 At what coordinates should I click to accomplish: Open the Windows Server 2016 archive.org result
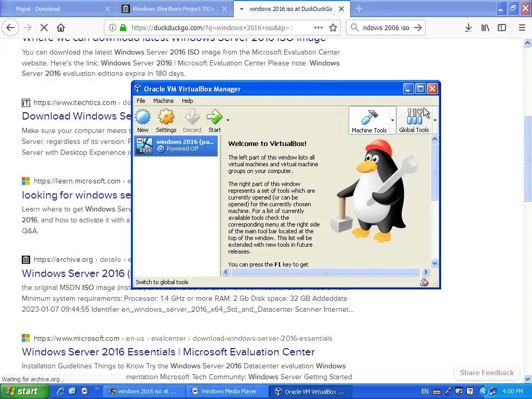point(76,273)
